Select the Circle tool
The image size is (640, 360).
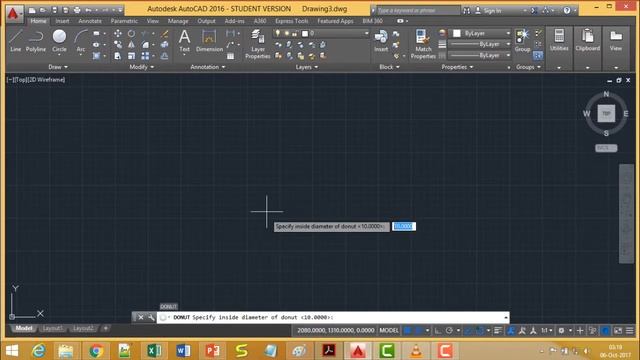click(x=59, y=41)
